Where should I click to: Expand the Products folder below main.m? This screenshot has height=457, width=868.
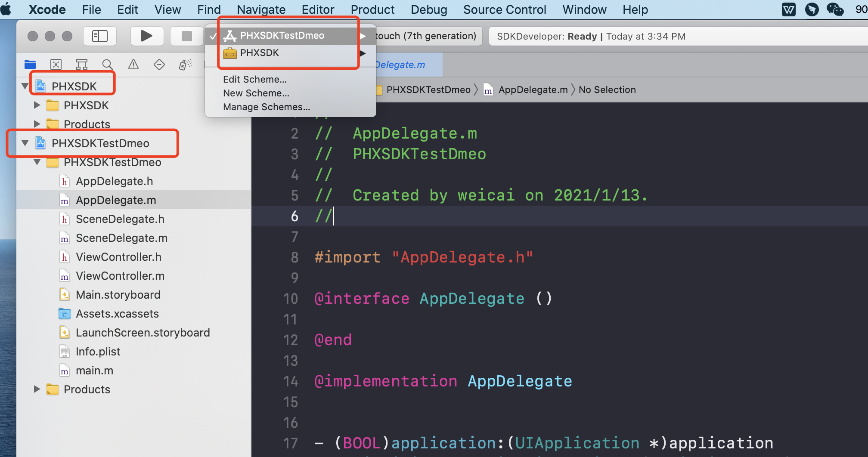click(x=37, y=389)
